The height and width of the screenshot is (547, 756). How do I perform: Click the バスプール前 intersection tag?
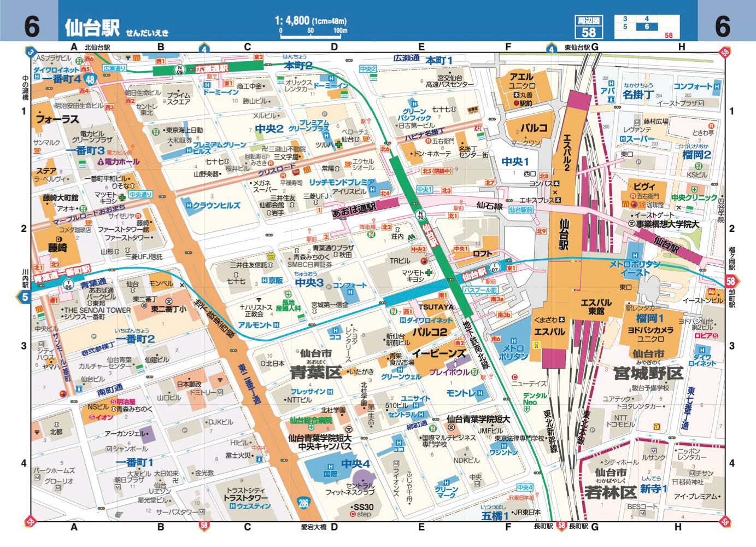480,290
